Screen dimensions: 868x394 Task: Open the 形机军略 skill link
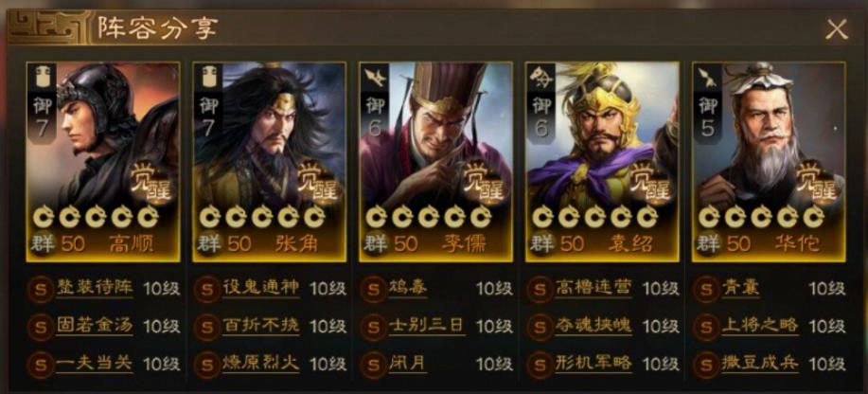(x=593, y=364)
